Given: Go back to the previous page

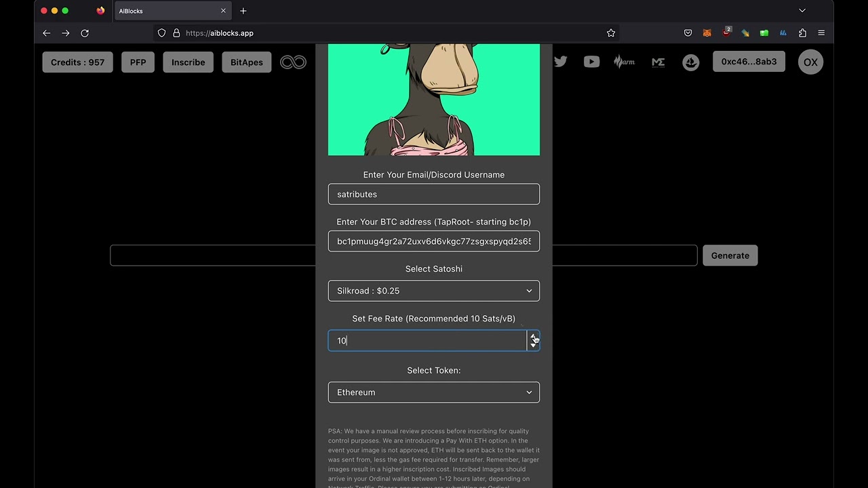Looking at the screenshot, I should click(x=46, y=33).
